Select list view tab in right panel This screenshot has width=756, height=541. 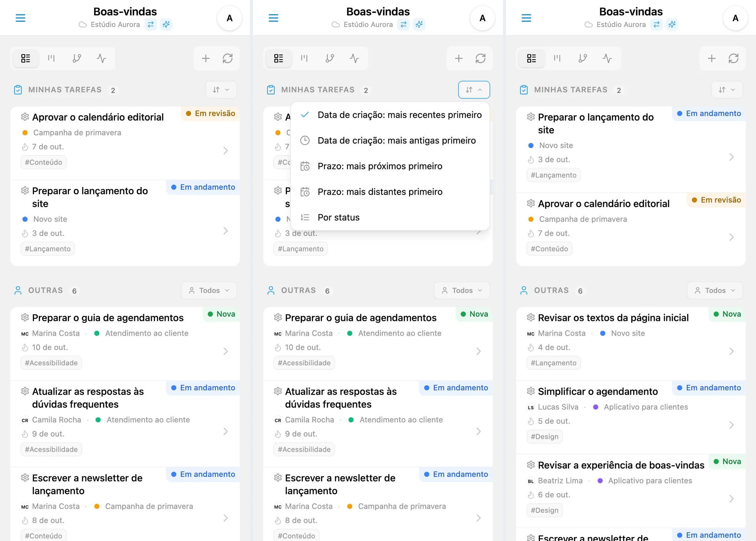click(531, 58)
